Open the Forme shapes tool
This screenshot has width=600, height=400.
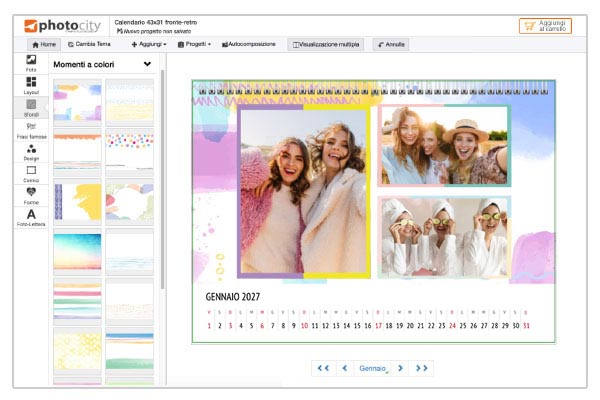tap(31, 196)
